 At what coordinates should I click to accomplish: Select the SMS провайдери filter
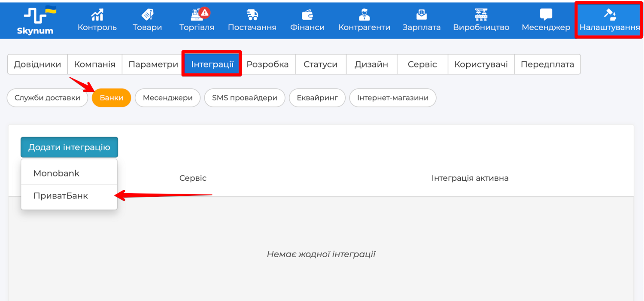244,98
